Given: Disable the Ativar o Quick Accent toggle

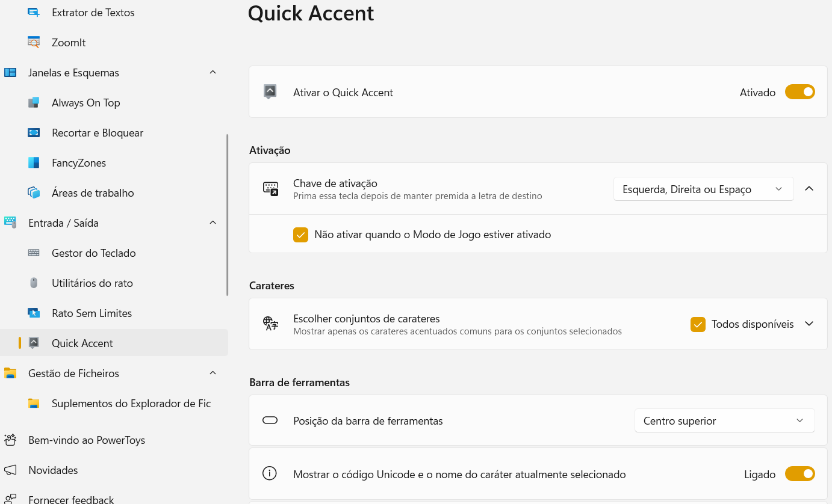Looking at the screenshot, I should 799,93.
